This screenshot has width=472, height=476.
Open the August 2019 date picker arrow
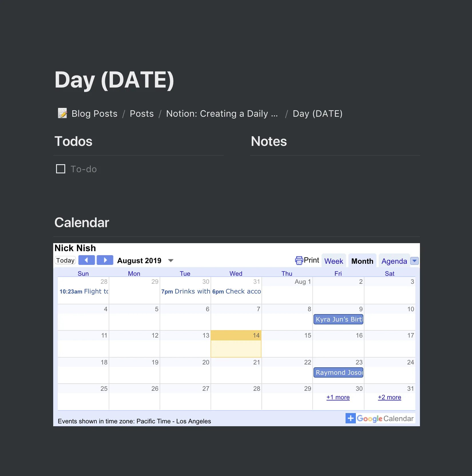tap(171, 261)
